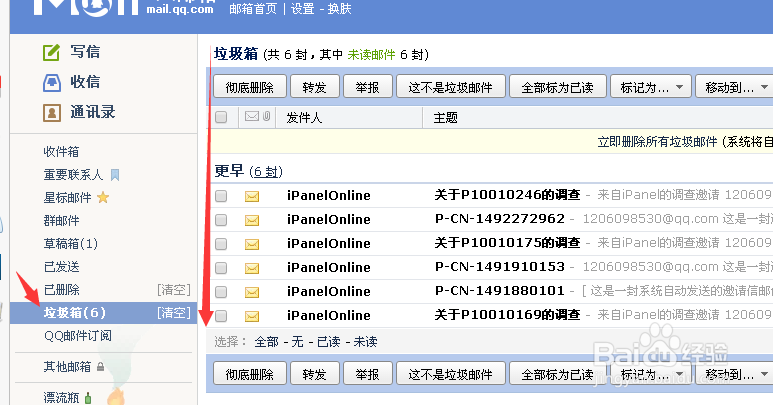Click the bookmark icon beside 重要联系人
The height and width of the screenshot is (405, 773).
click(x=115, y=175)
